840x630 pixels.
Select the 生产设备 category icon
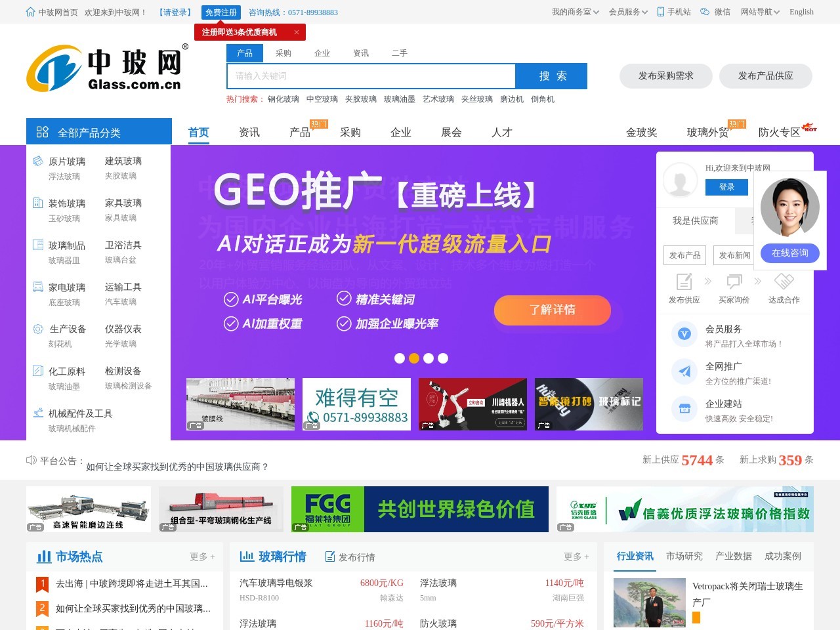[x=37, y=327]
